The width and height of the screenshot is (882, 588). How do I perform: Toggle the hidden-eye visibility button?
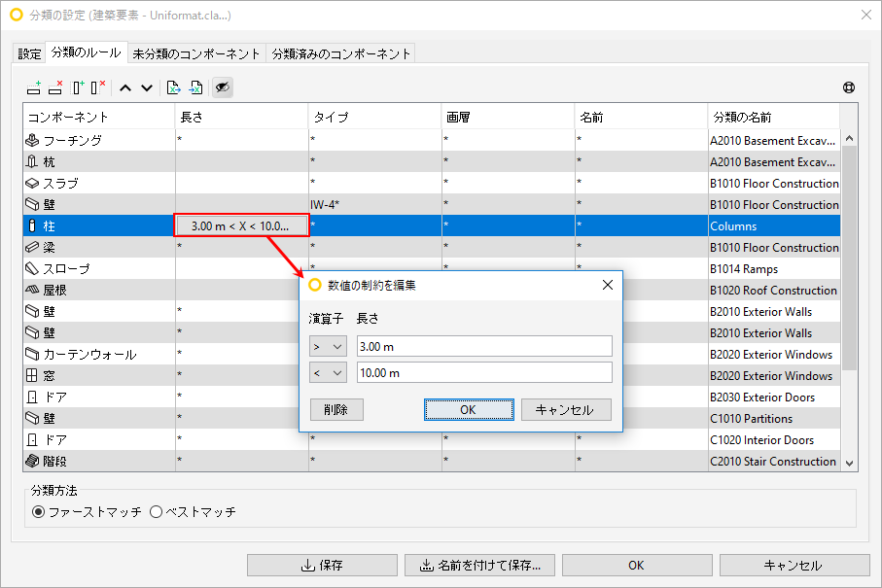click(223, 87)
